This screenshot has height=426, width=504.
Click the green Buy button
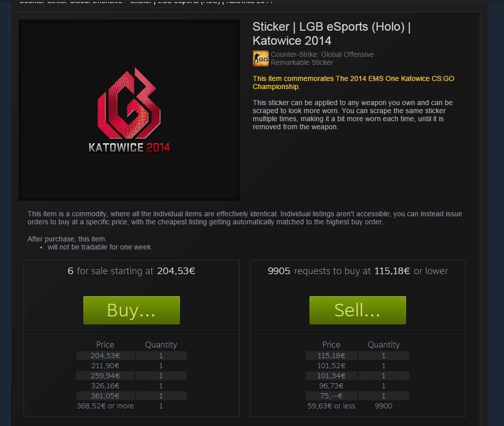pos(132,310)
